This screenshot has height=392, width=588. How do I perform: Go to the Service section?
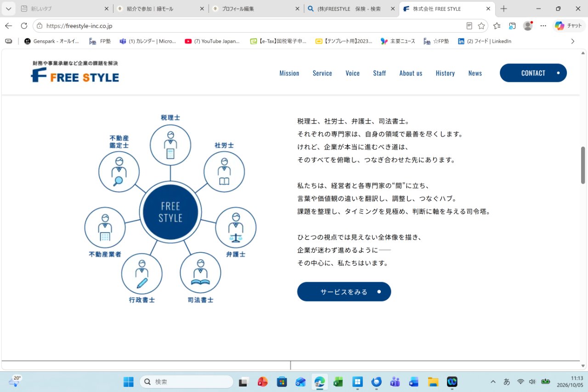(x=322, y=73)
